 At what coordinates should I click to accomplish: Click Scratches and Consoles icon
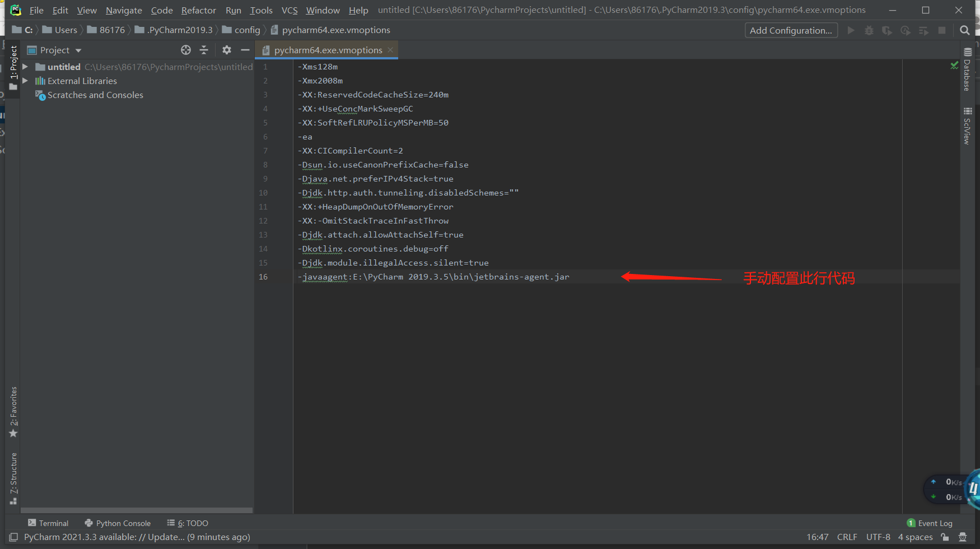(x=40, y=95)
